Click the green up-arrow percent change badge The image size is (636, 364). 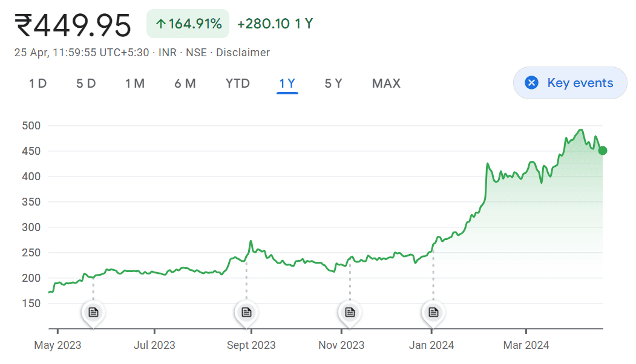tap(188, 24)
